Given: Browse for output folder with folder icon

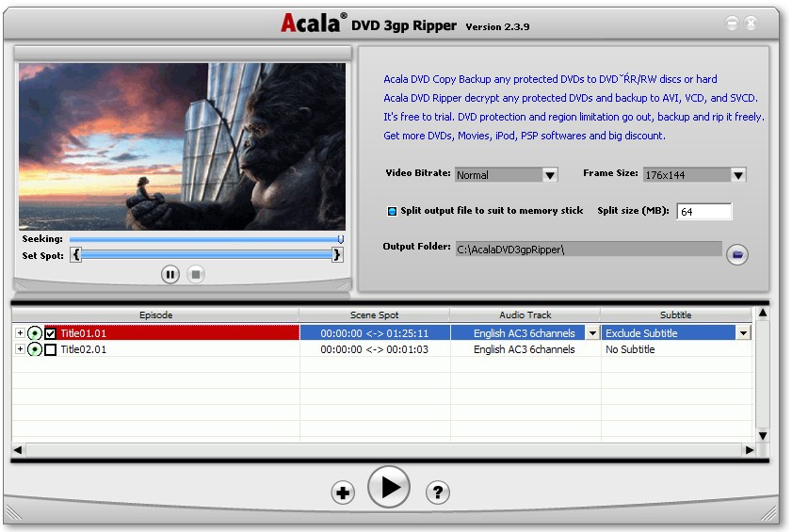Looking at the screenshot, I should pos(737,254).
